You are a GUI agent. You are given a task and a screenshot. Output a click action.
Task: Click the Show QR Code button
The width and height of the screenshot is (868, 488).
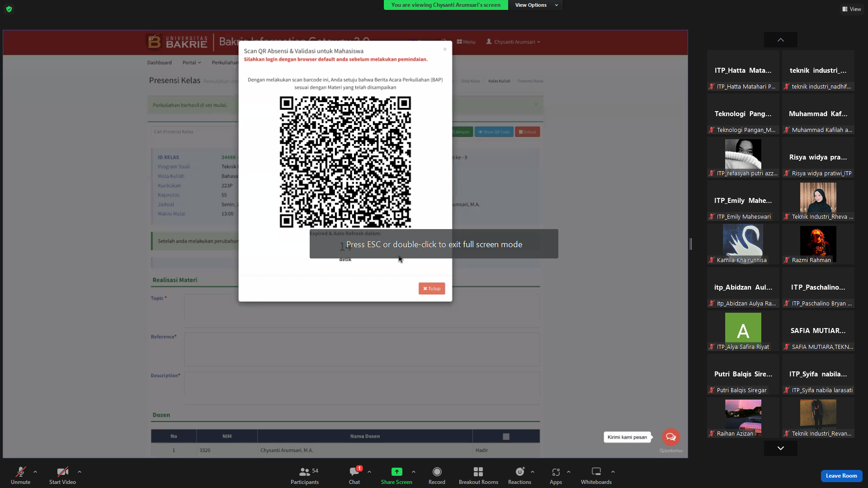(x=494, y=132)
